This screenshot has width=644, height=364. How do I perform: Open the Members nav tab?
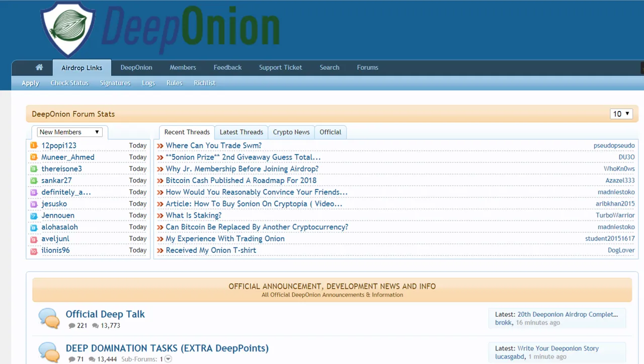click(x=183, y=67)
